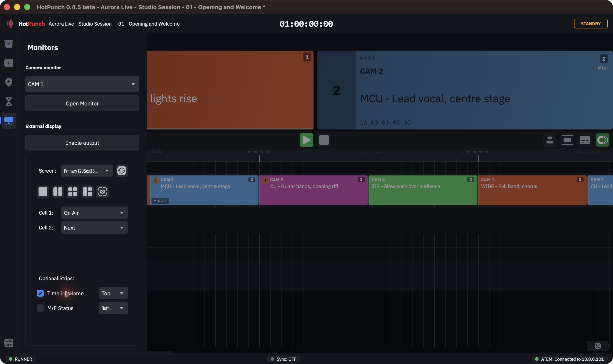Click the align-center timeline tool icon
The image size is (613, 364).
[x=550, y=140]
